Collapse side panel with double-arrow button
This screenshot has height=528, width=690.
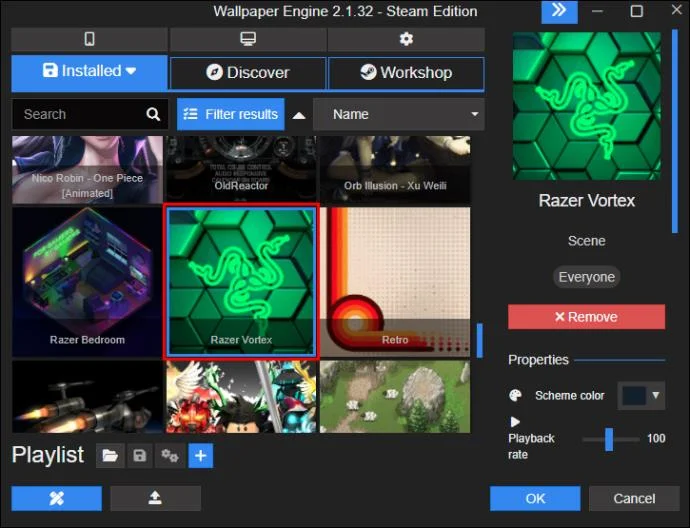[x=559, y=11]
